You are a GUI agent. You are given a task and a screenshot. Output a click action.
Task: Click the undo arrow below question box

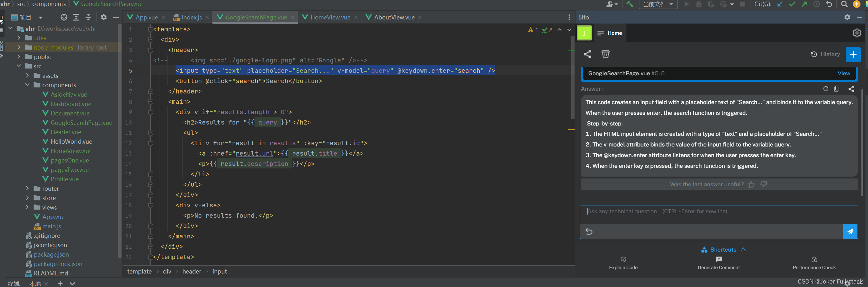pyautogui.click(x=589, y=231)
